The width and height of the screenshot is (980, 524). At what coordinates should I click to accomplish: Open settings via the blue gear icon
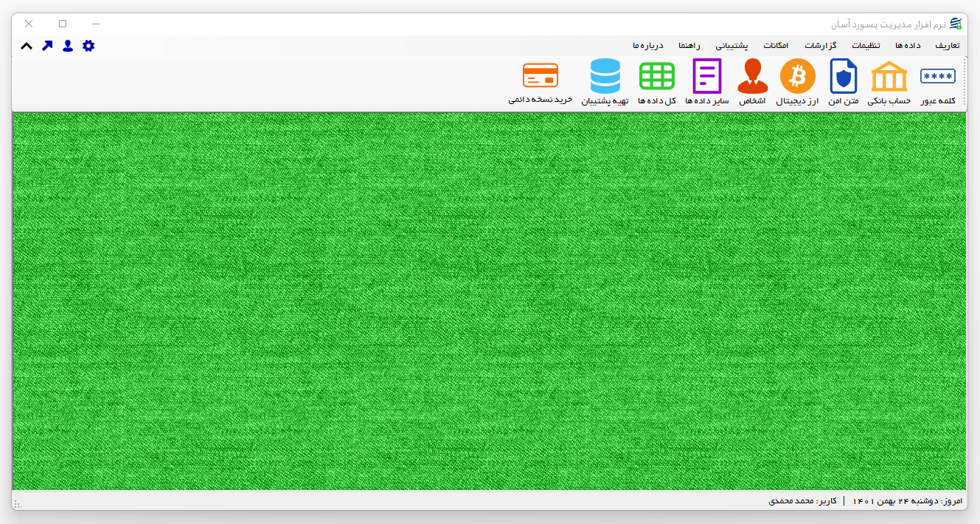pos(88,46)
